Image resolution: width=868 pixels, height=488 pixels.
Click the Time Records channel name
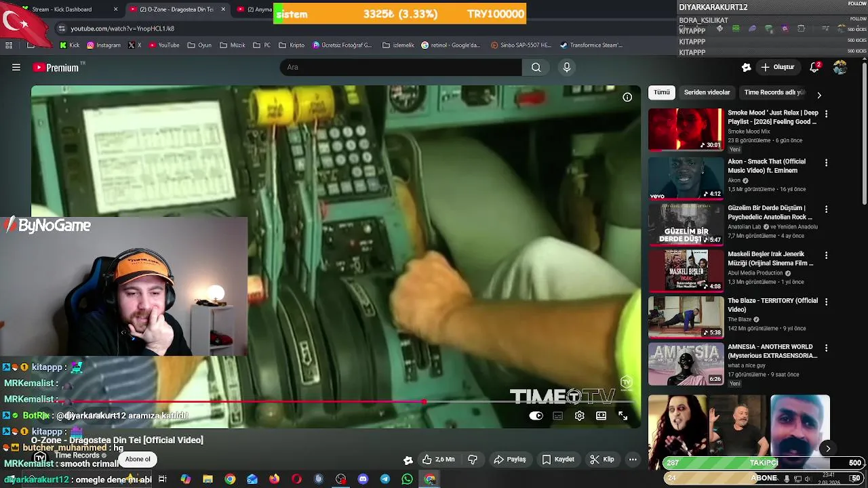pyautogui.click(x=77, y=455)
